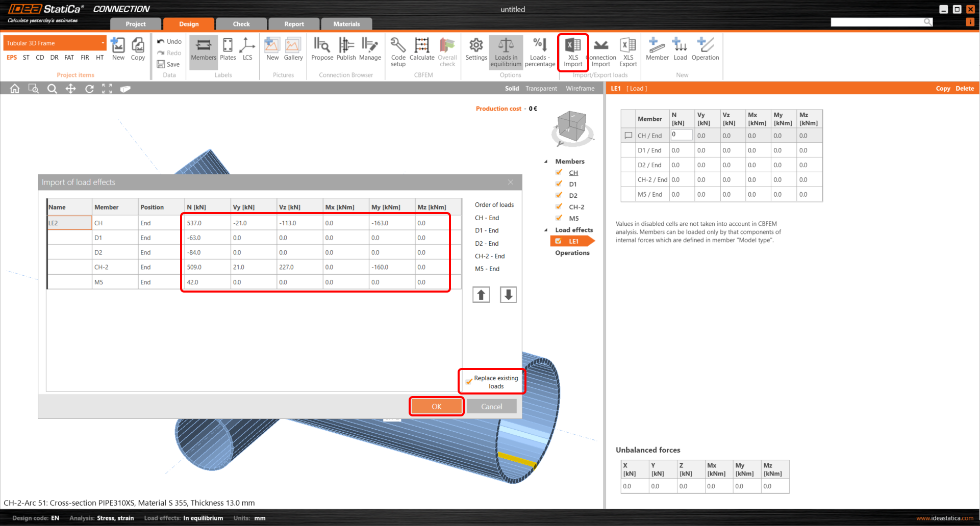Toggle Loads in equilibrium option
The image size is (980, 526).
[506, 51]
